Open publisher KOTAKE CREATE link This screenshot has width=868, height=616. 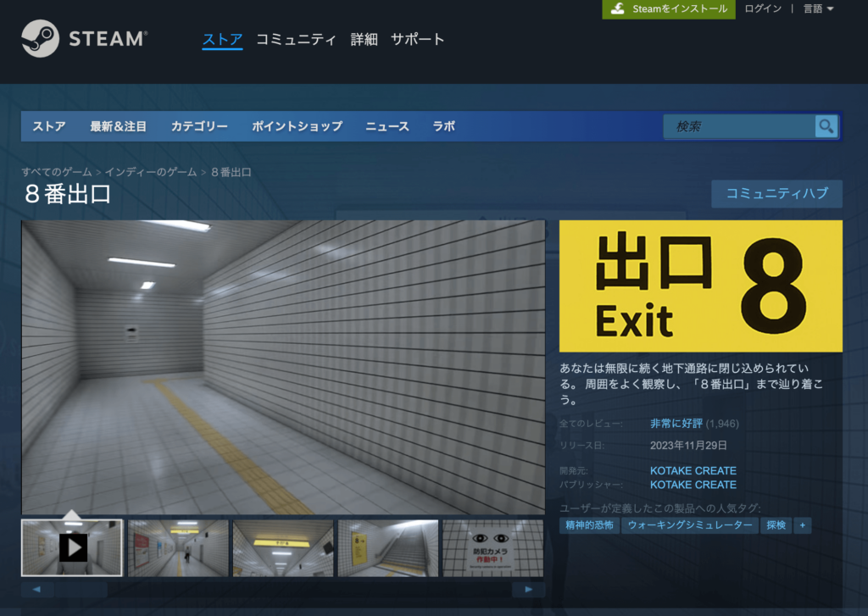point(693,485)
